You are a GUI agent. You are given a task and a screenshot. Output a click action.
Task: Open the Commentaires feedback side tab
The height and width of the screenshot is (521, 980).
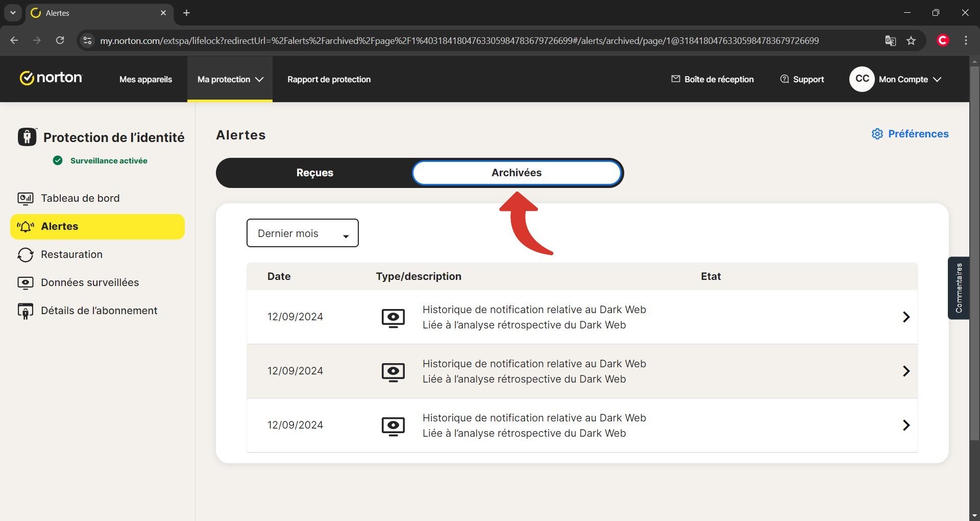[959, 288]
